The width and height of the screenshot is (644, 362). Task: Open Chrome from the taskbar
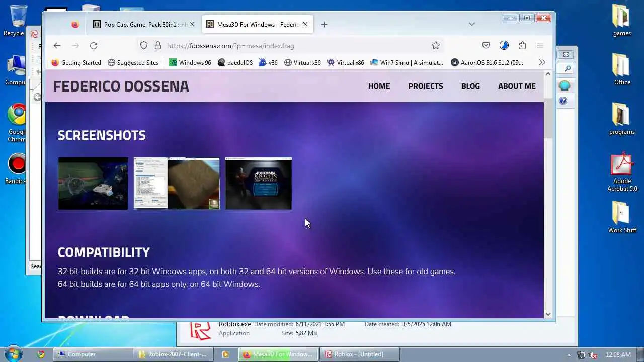41,354
